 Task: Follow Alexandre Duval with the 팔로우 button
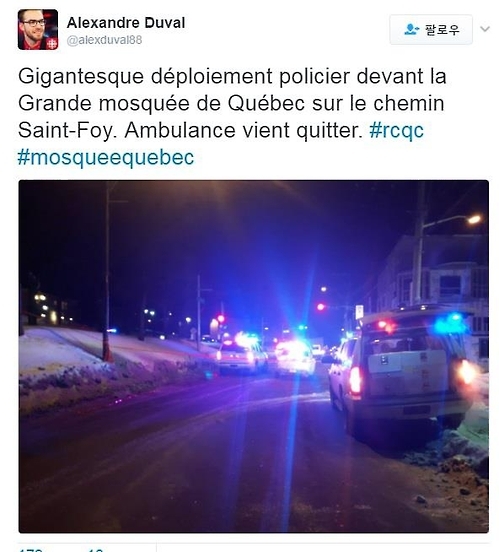pyautogui.click(x=431, y=30)
